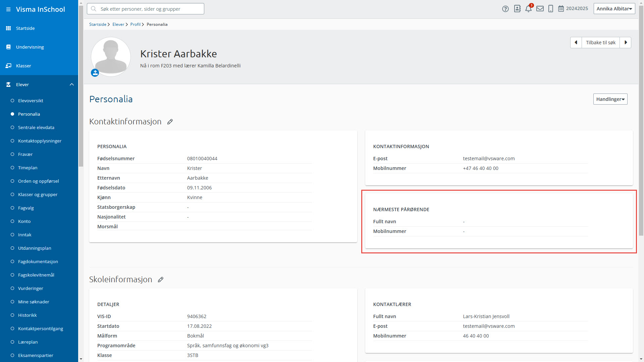
Task: Open the Handlinger dropdown
Action: click(x=610, y=99)
